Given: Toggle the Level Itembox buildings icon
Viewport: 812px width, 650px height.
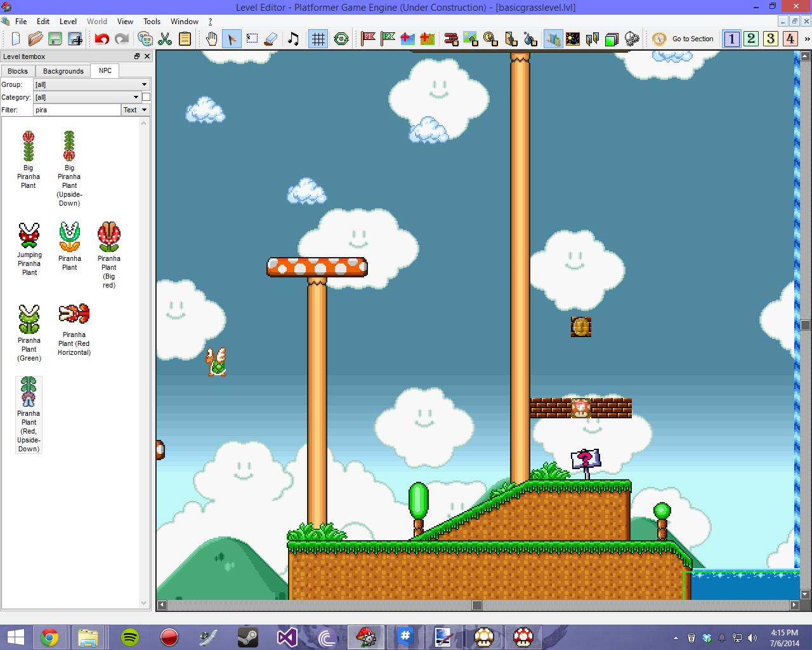Looking at the screenshot, I should pyautogui.click(x=553, y=39).
